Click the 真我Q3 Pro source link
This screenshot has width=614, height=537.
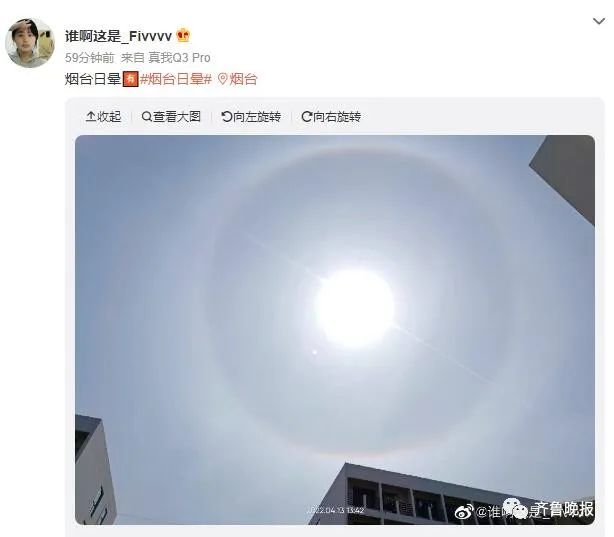click(x=179, y=58)
